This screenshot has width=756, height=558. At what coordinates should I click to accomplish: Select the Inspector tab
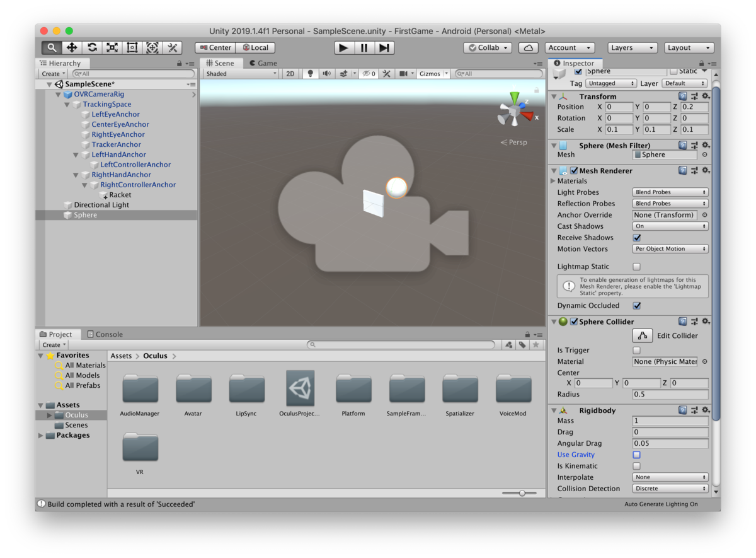[574, 63]
